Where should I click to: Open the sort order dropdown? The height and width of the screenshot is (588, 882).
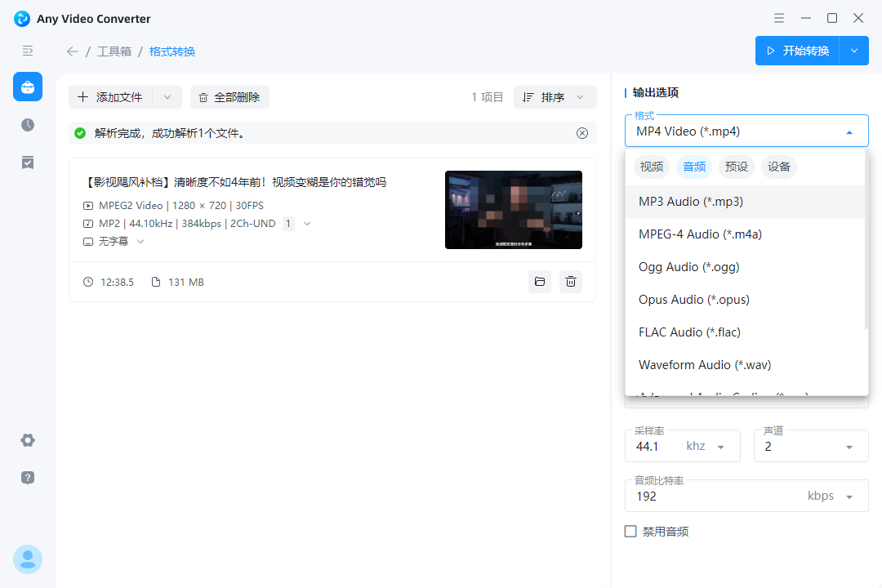click(x=555, y=96)
